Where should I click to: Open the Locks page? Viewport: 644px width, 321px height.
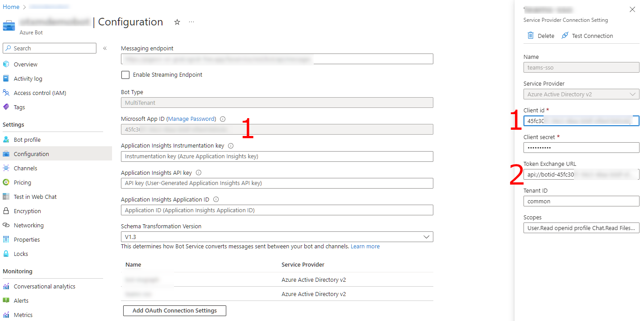click(x=21, y=253)
